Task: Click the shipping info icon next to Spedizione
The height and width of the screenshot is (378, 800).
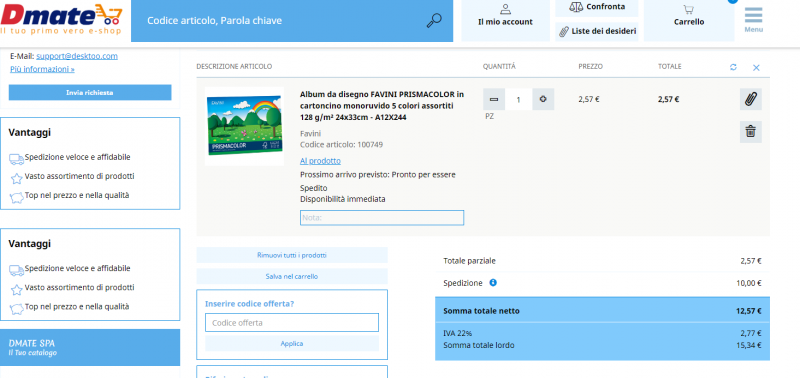Action: click(x=493, y=283)
